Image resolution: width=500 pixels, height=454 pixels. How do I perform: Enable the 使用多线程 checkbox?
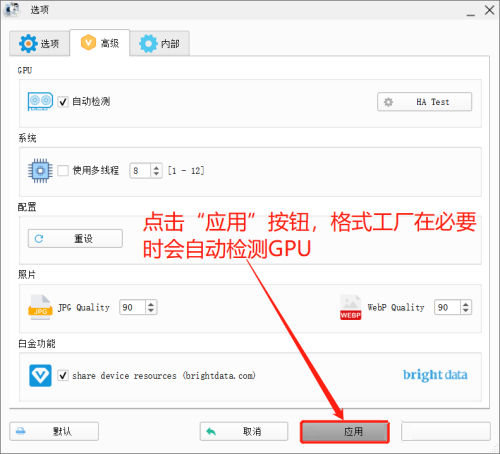[63, 171]
